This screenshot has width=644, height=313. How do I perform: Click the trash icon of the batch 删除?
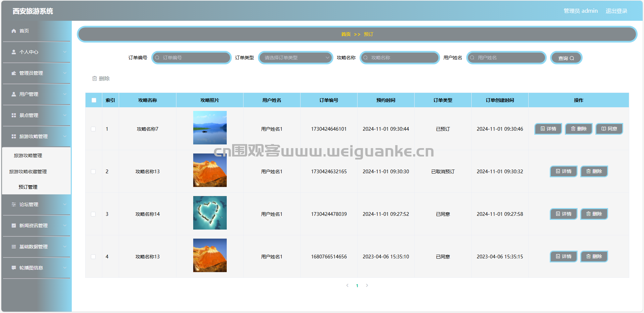tap(95, 78)
